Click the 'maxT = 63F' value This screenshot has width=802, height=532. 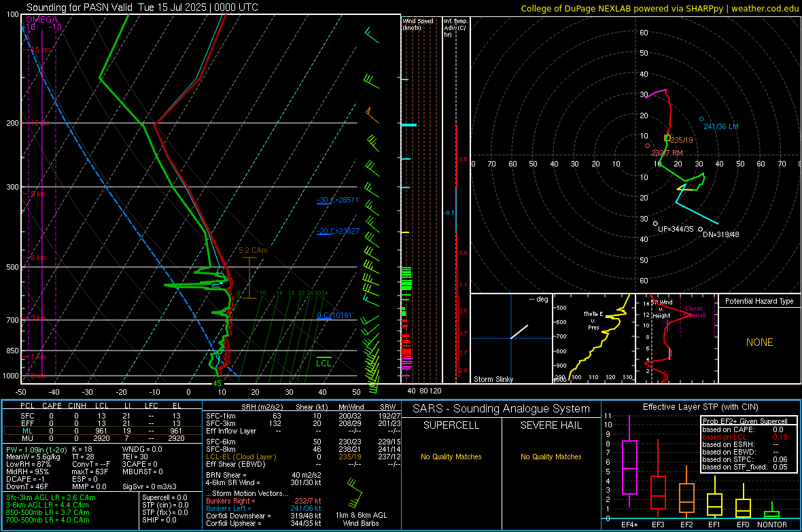[x=90, y=472]
